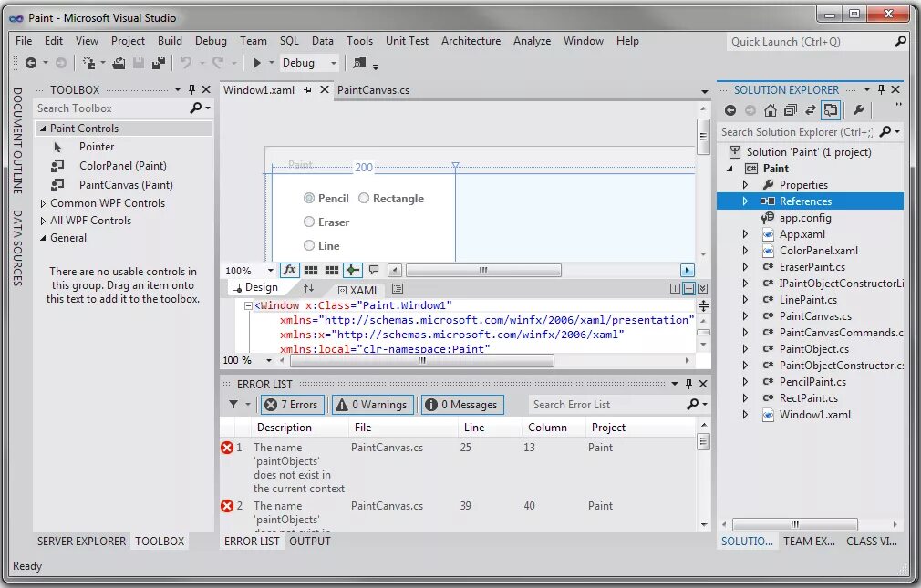Click the Swap Panes arrows icon
The height and width of the screenshot is (588, 921).
pos(308,288)
